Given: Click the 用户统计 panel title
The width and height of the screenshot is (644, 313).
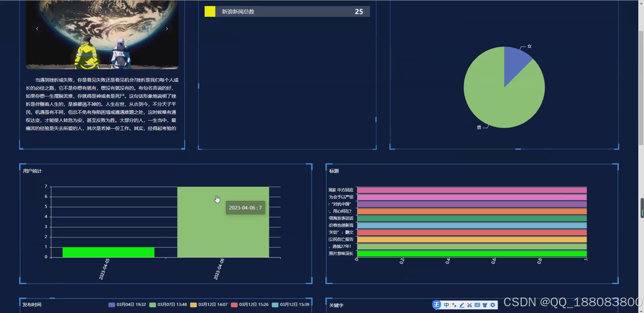Looking at the screenshot, I should coord(32,171).
